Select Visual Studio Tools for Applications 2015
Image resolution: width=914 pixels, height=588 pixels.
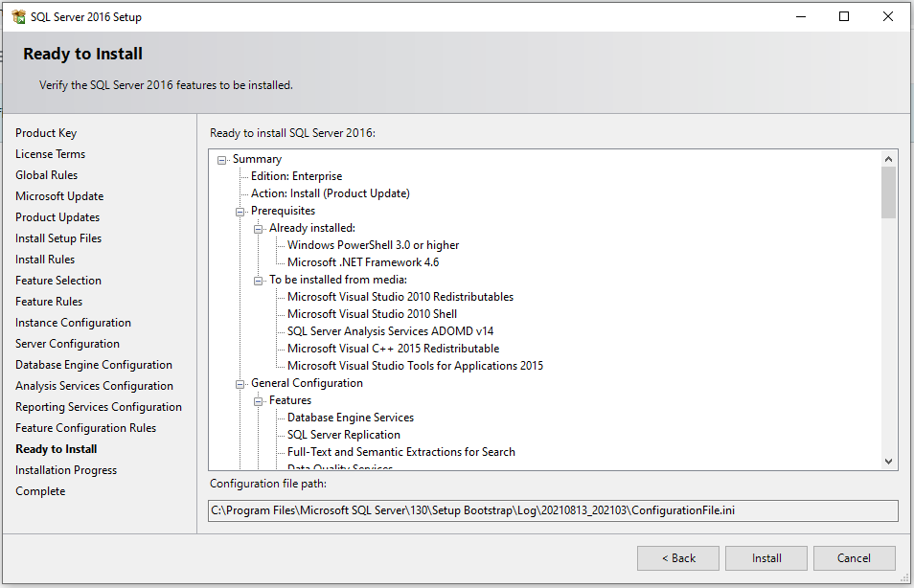point(415,366)
